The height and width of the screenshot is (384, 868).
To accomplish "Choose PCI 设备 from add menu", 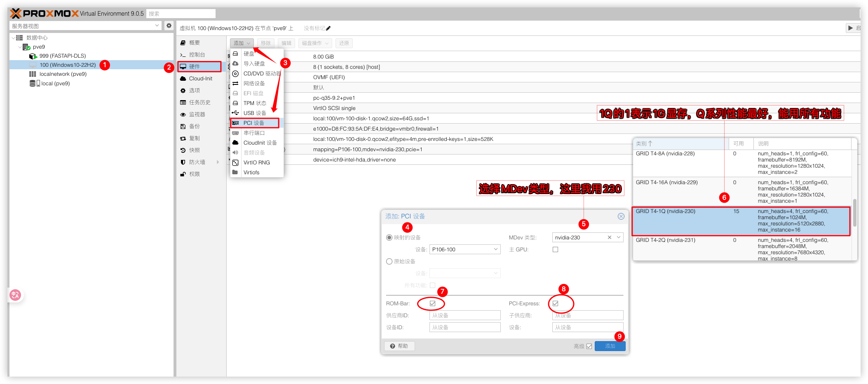I will coord(255,123).
